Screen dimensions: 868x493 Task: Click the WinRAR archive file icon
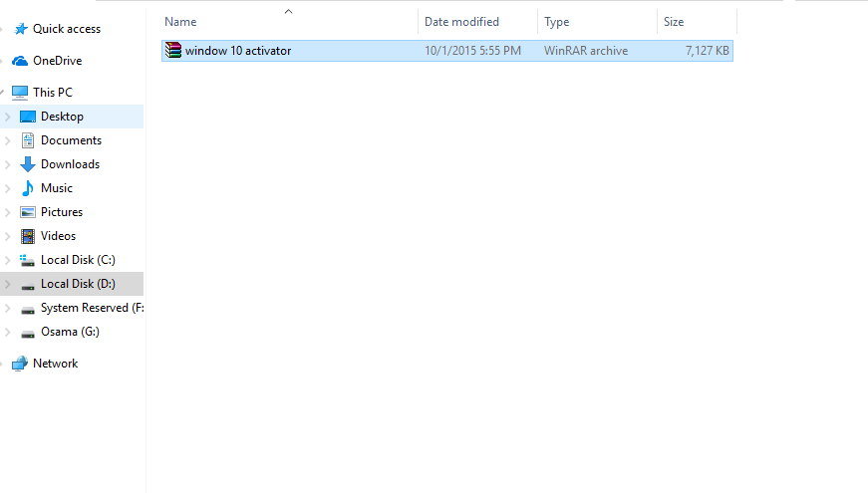(173, 51)
